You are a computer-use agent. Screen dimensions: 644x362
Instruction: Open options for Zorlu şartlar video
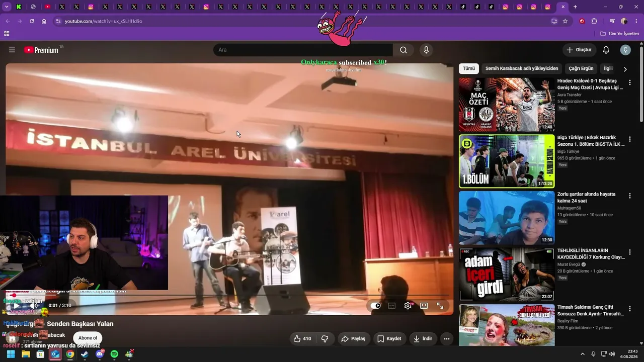click(629, 196)
